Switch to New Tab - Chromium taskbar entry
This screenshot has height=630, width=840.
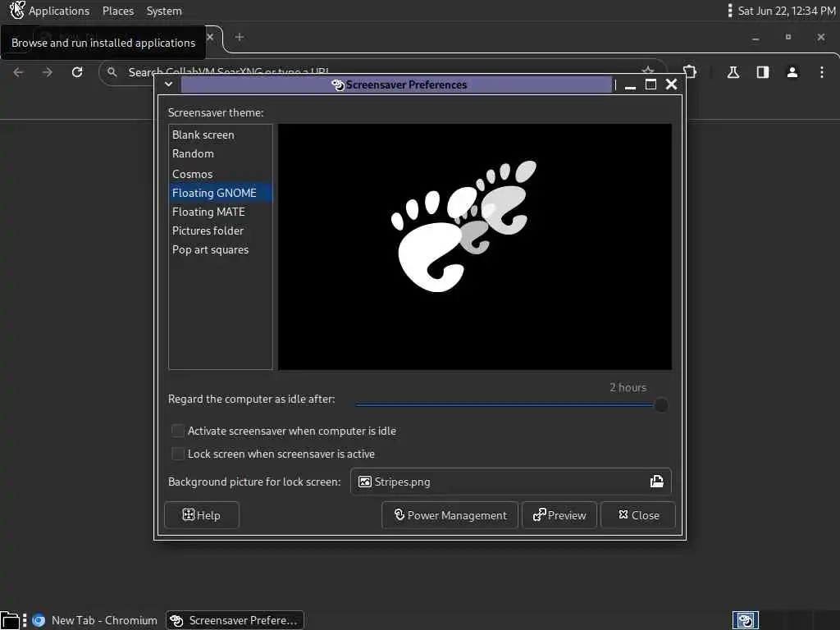94,620
